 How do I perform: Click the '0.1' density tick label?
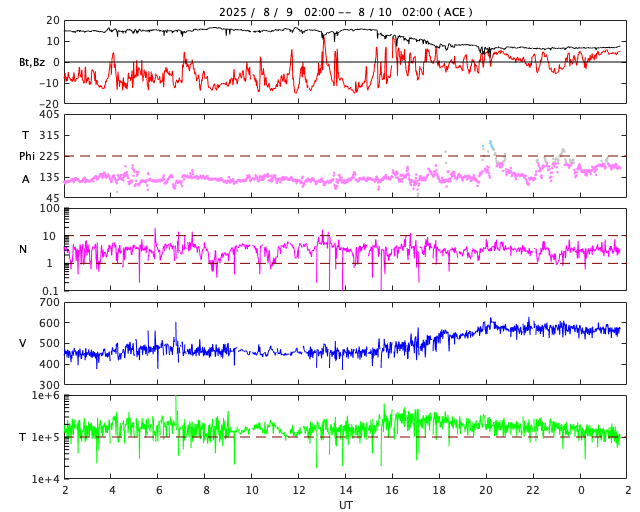click(x=51, y=291)
